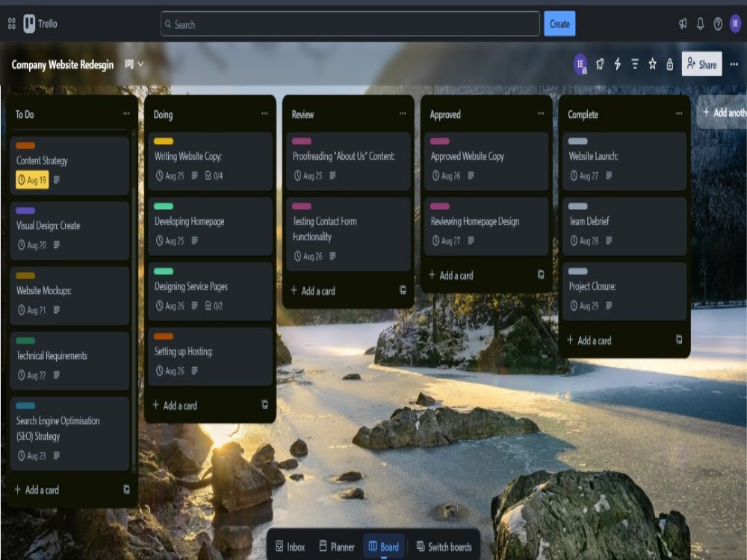Create card from template in To Do list
The height and width of the screenshot is (560, 747).
126,490
